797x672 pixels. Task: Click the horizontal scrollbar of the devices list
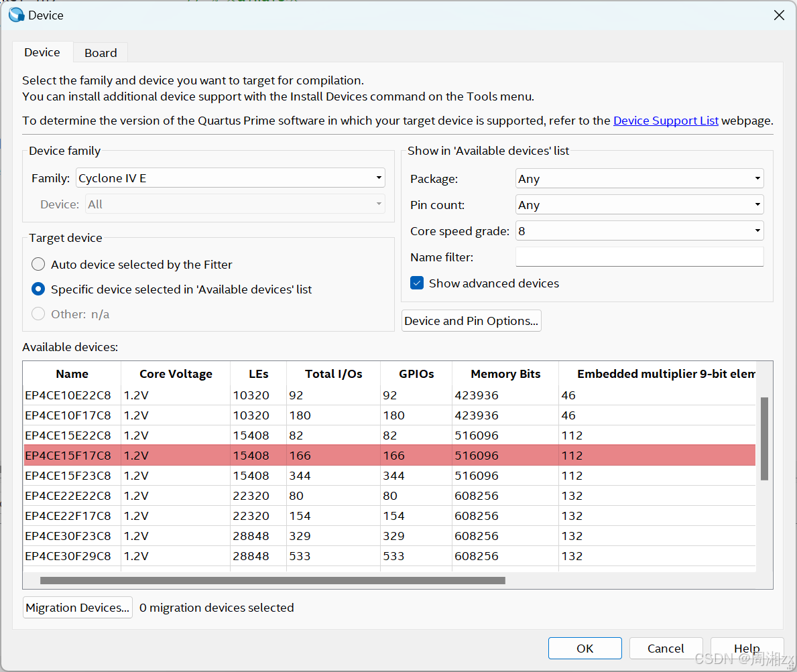coord(272,580)
